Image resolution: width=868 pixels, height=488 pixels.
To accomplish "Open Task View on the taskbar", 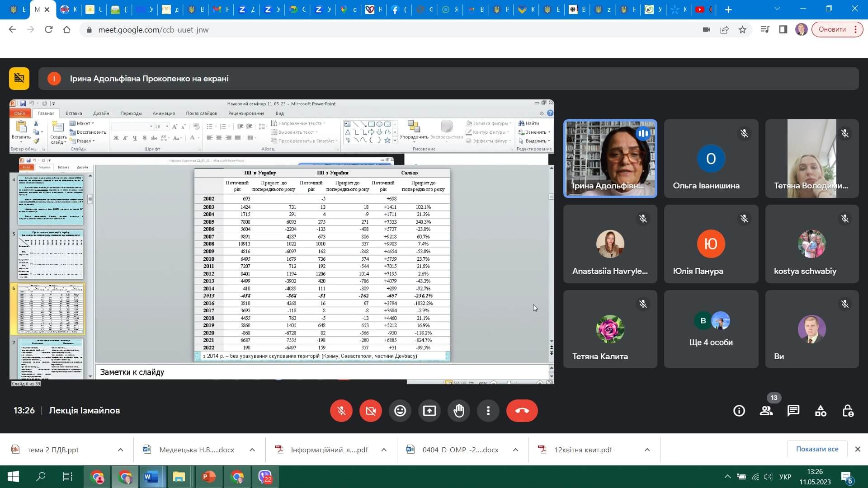I will point(67,477).
